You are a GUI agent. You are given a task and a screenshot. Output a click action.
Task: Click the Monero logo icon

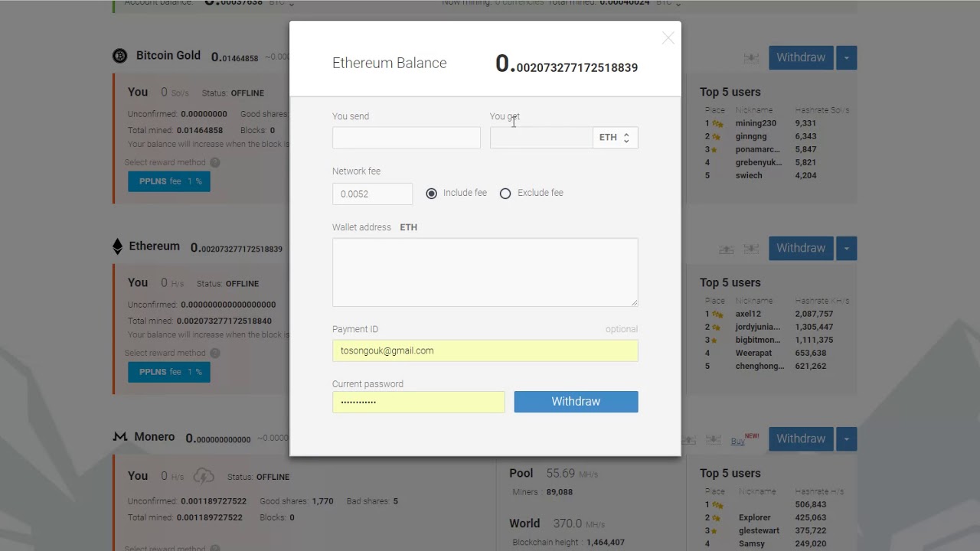point(120,437)
